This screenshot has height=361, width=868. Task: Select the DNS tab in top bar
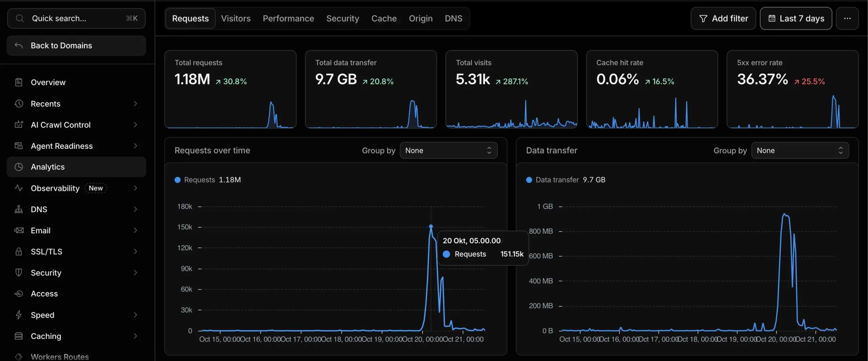(453, 18)
